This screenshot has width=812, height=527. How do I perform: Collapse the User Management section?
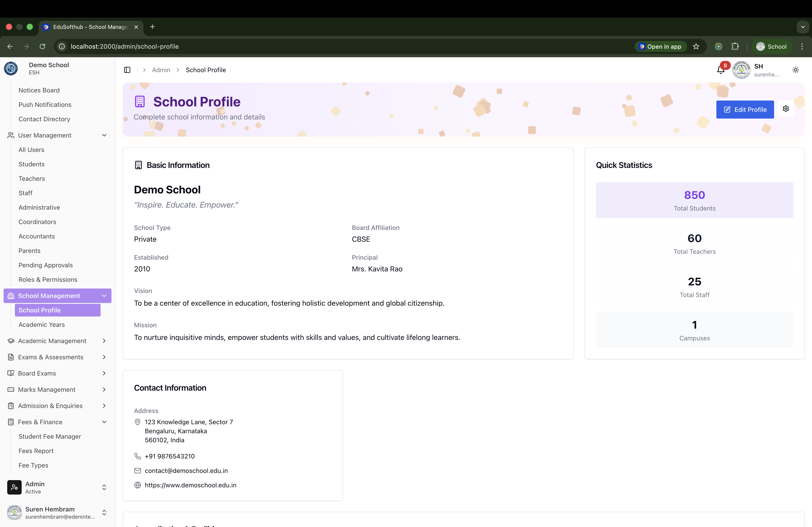pos(104,135)
